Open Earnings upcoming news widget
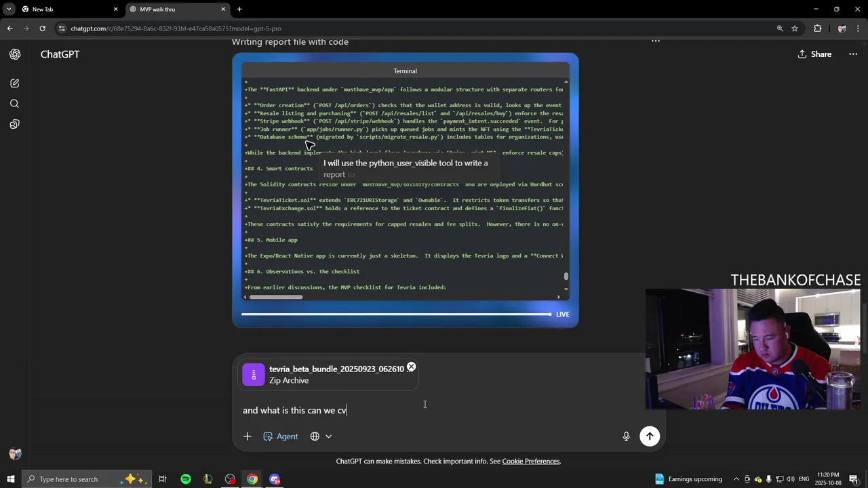 click(x=688, y=479)
